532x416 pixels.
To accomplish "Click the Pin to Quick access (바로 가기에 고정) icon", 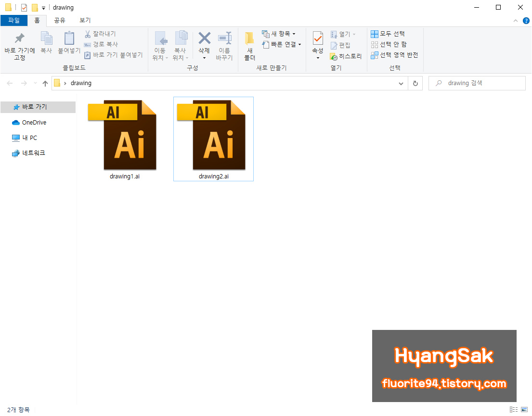I will [x=20, y=38].
